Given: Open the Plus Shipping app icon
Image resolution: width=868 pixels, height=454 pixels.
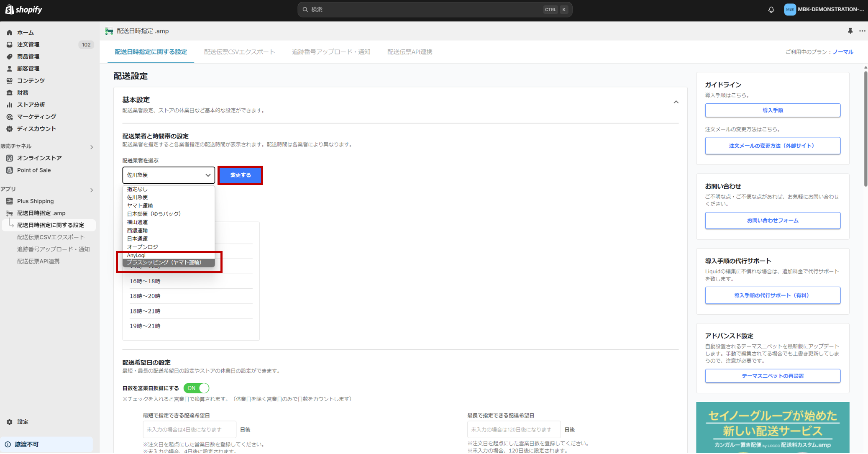Looking at the screenshot, I should [10, 201].
